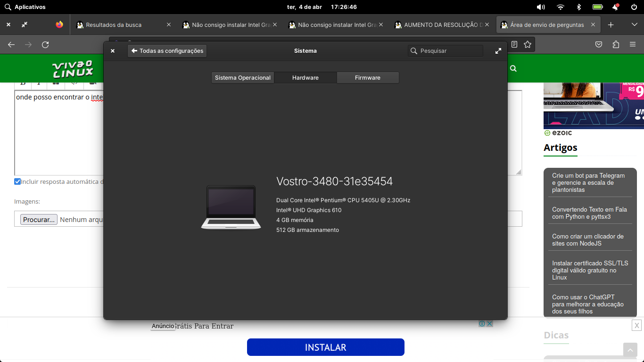
Task: Open the Aplicativos menu in top bar
Action: (x=25, y=7)
